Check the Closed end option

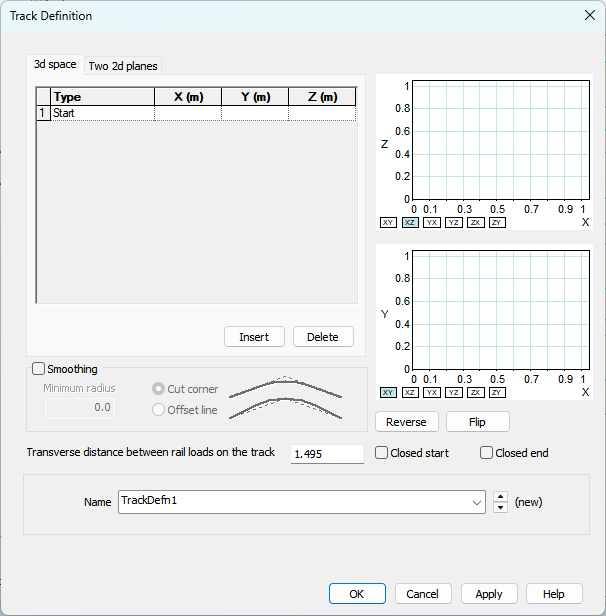pos(487,453)
